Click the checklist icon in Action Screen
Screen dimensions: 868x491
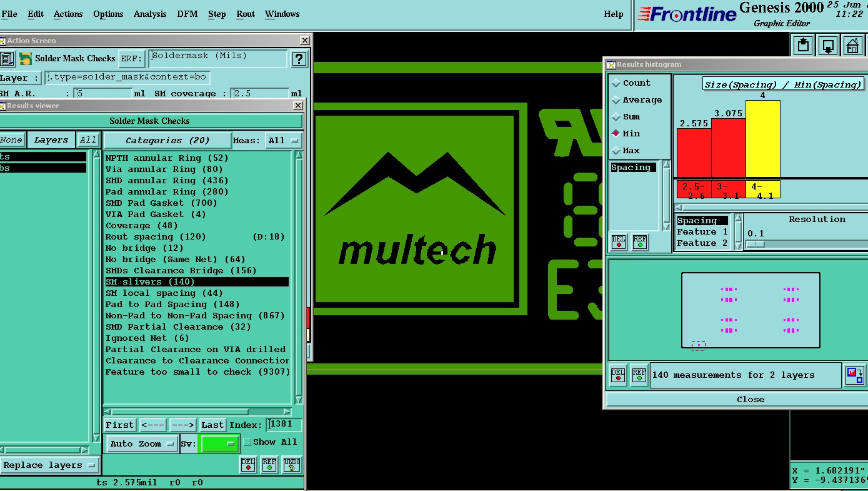[7, 59]
